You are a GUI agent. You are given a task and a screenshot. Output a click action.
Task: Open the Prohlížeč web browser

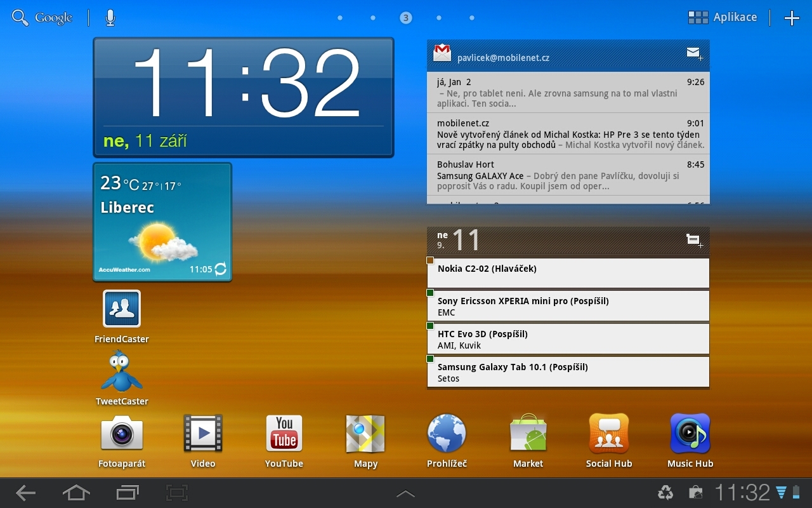tap(446, 435)
